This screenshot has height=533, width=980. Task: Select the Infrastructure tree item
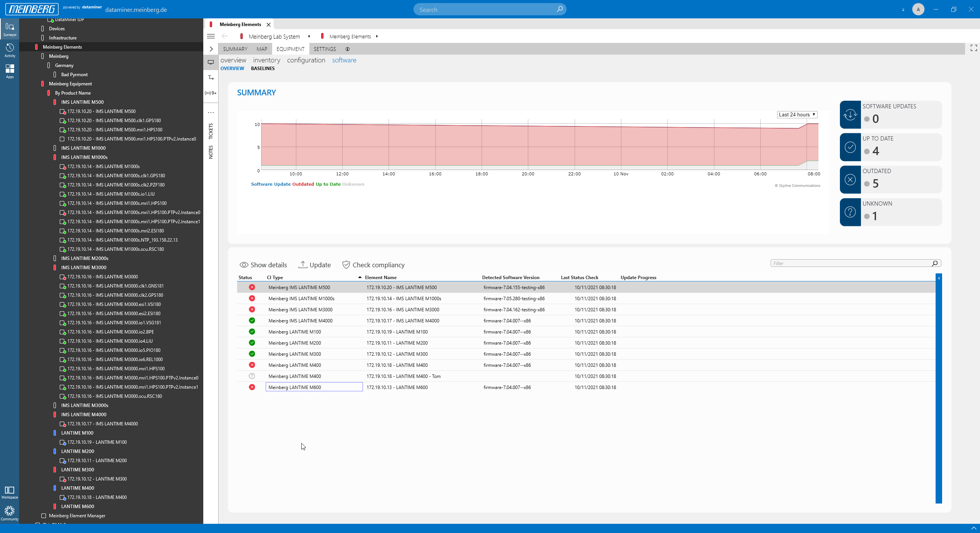[x=62, y=38]
